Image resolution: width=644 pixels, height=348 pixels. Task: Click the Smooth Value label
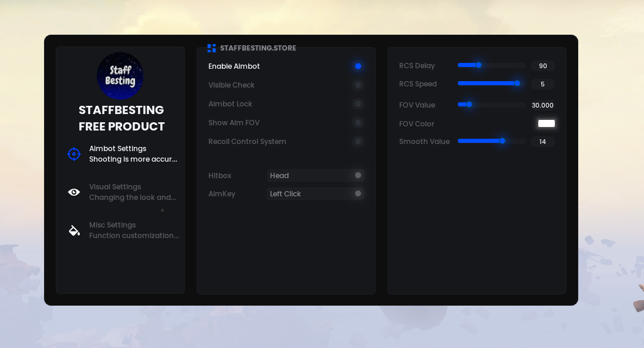[424, 142]
